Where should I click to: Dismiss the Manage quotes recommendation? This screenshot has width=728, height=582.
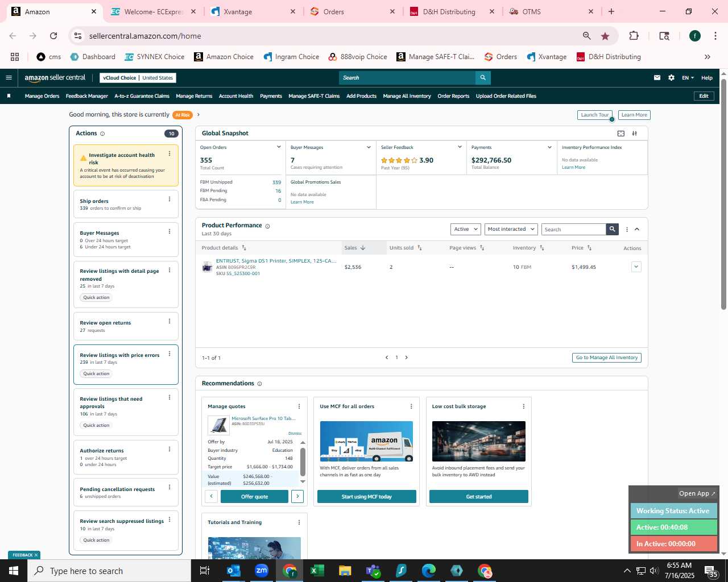tap(295, 434)
